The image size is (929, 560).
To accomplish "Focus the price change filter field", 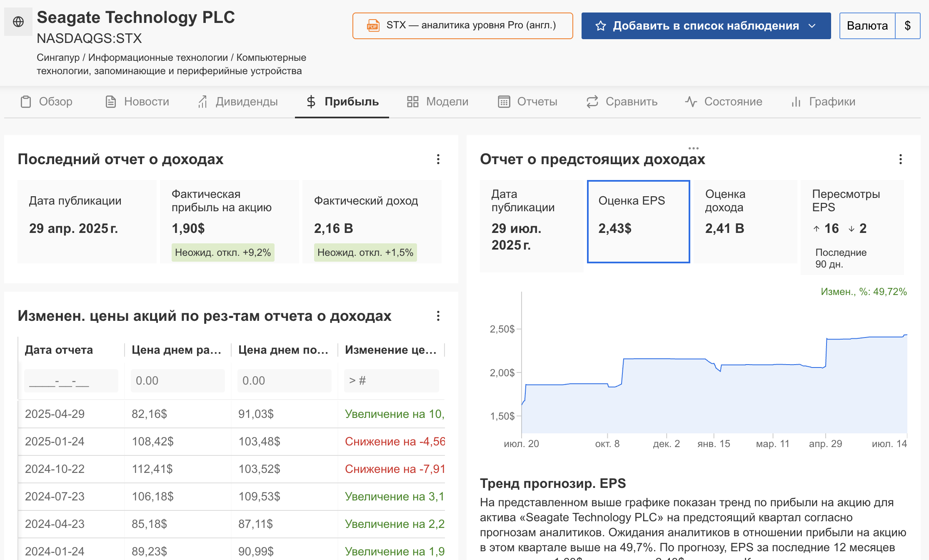I will pos(392,381).
